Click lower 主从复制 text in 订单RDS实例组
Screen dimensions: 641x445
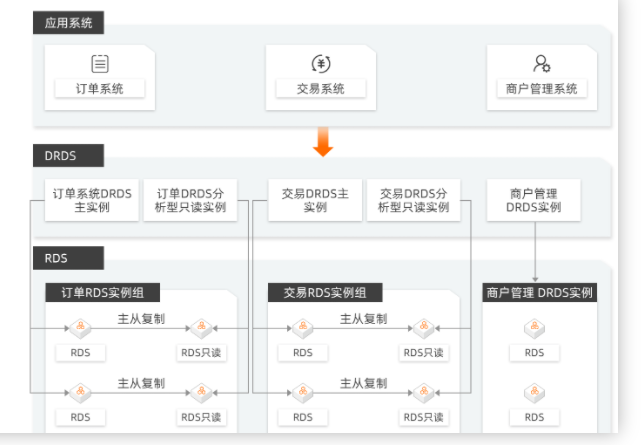[141, 383]
